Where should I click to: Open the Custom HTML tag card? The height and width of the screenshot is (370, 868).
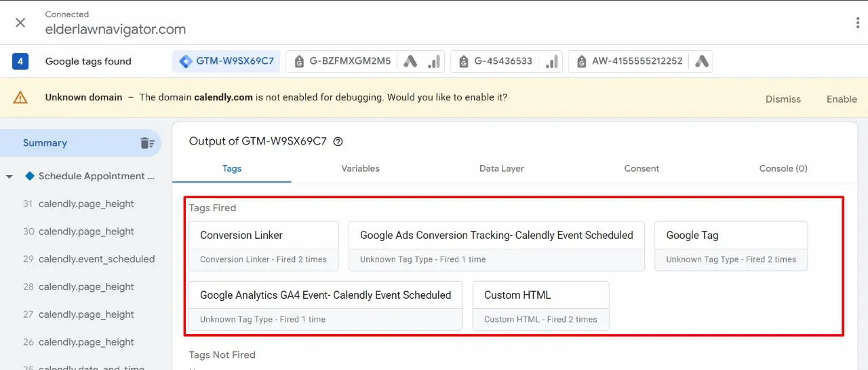[541, 306]
